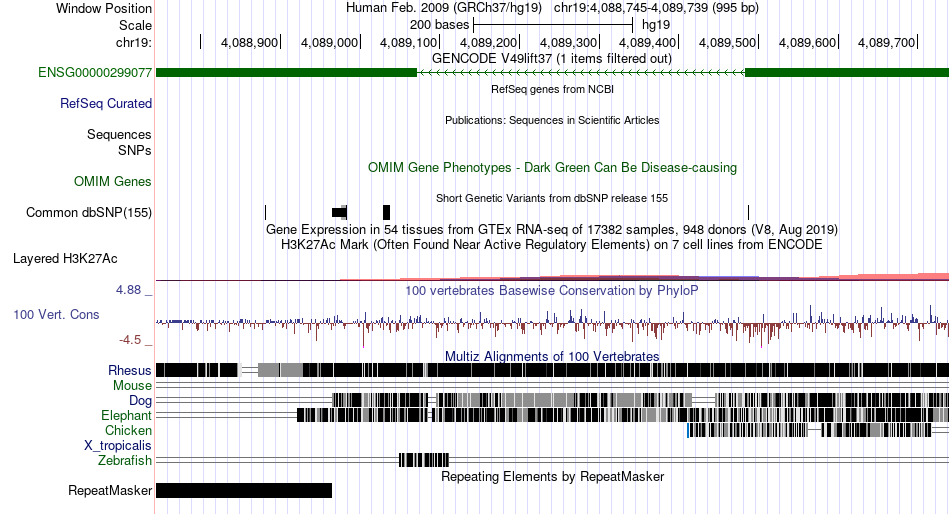
Task: Click the GENCODE V49lift37 track title
Action: click(x=552, y=59)
